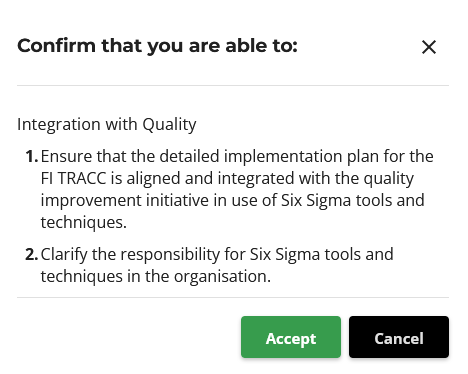Screen dimensions: 468x374
Task: Click the 'Integration with Quality' subtitle
Action: click(107, 125)
